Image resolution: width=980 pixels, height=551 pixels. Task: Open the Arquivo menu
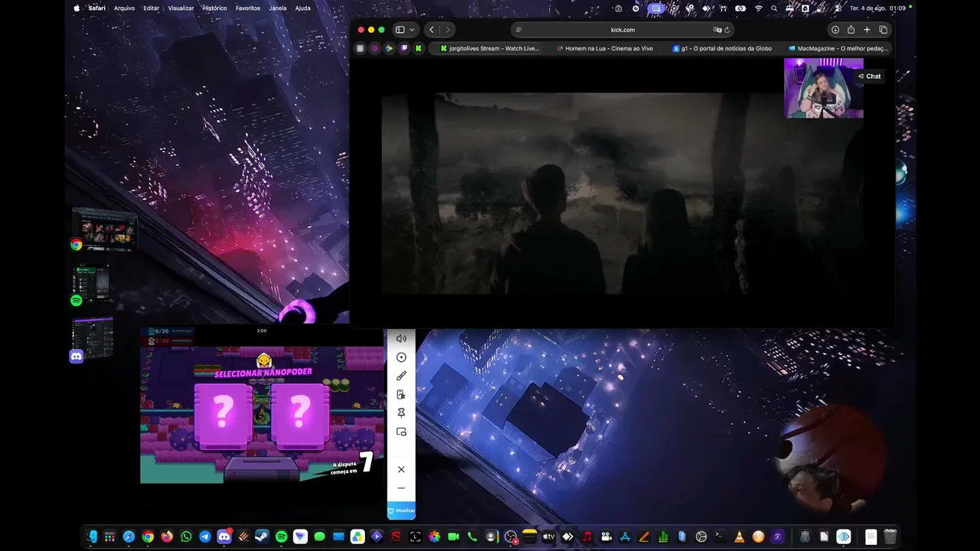[124, 8]
